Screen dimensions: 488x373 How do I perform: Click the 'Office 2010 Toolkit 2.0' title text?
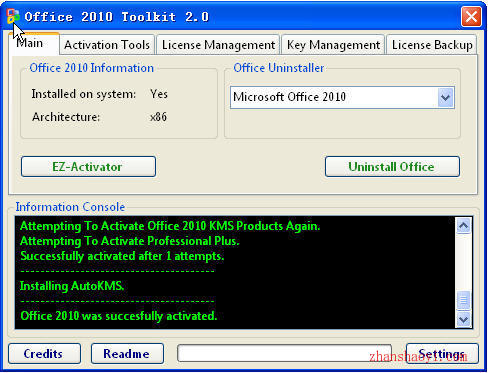click(x=117, y=17)
